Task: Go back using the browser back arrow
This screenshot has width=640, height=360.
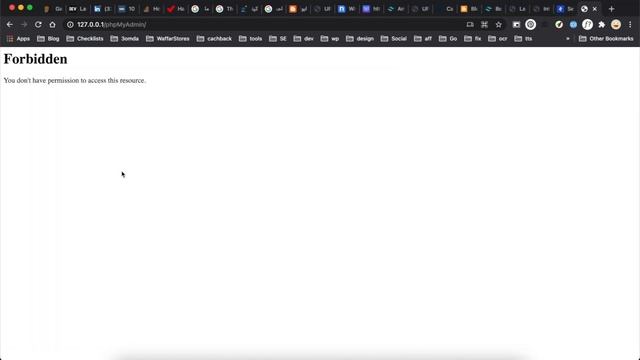Action: click(x=10, y=24)
